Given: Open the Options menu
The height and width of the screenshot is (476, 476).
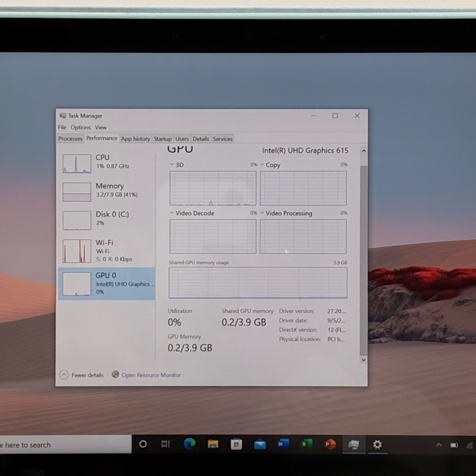Looking at the screenshot, I should 81,127.
